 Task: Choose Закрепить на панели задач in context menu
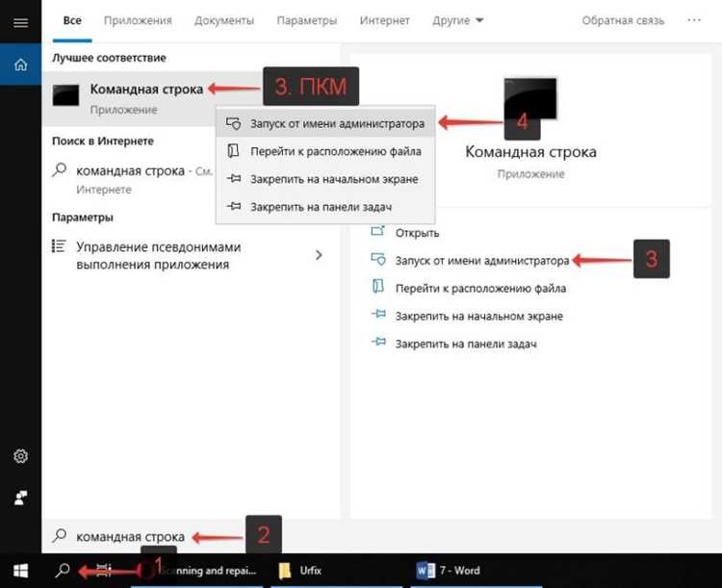[x=325, y=207]
